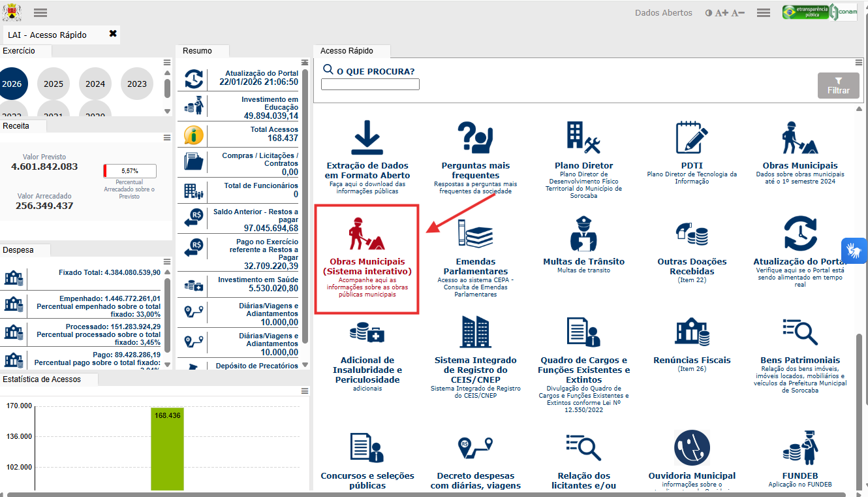Expand the main hamburger menu beside logo

coord(40,13)
